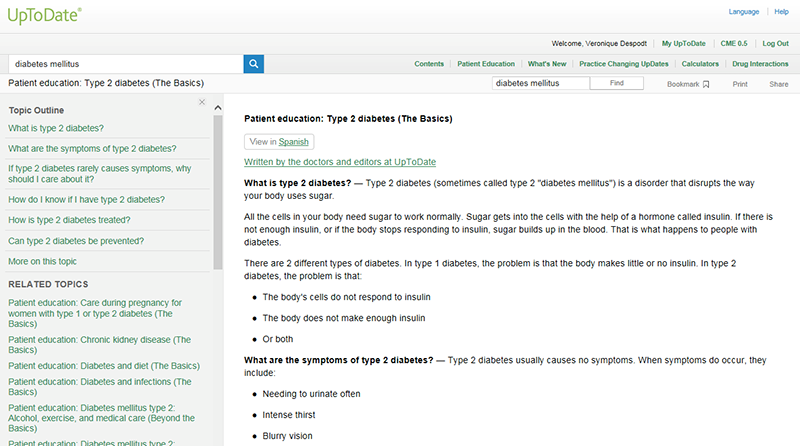Click the bullet 'Blurry vision'
Viewport: 800px width, 446px height.
coord(287,436)
